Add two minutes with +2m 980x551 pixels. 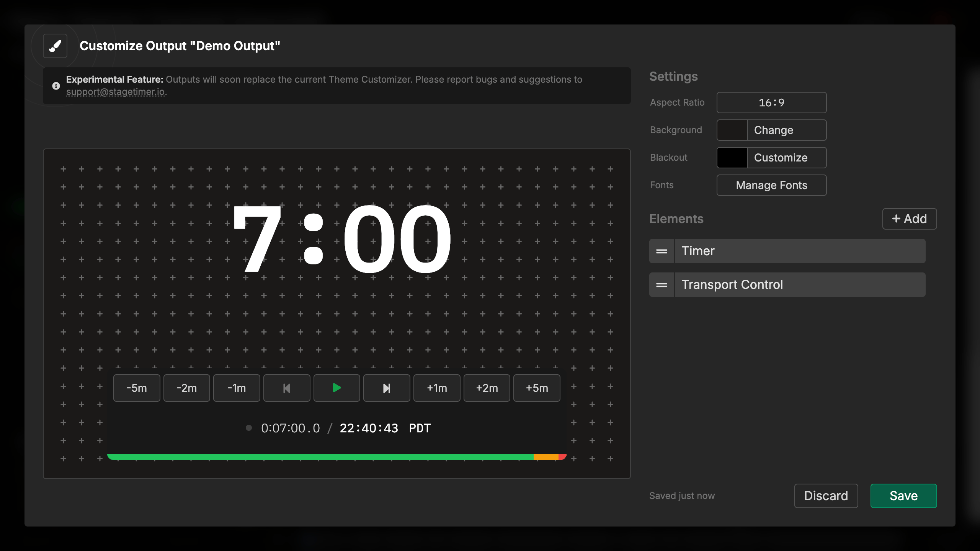click(487, 388)
